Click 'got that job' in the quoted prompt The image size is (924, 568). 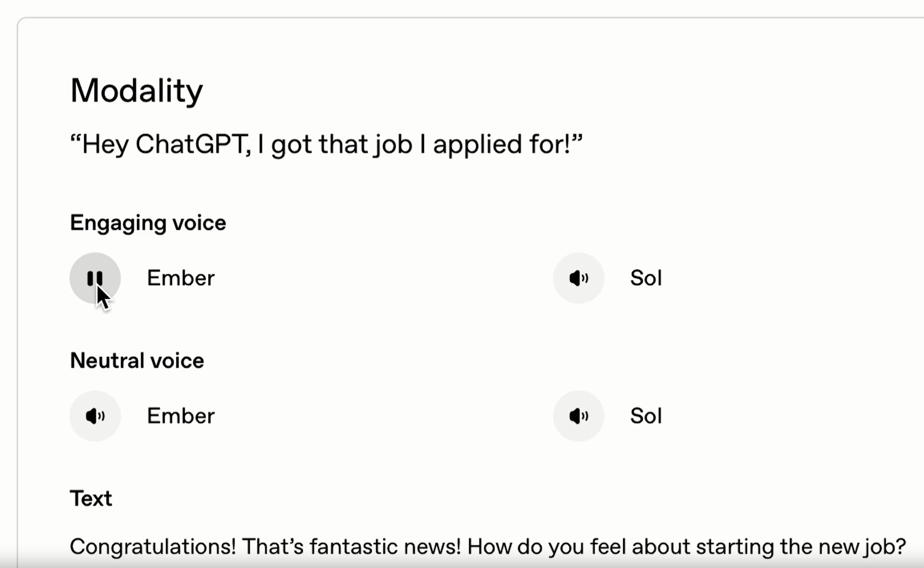342,145
